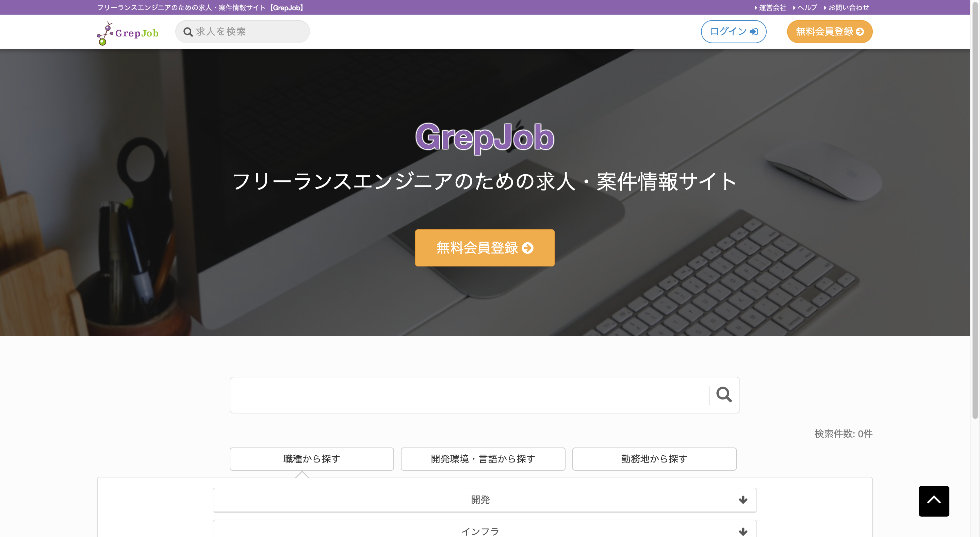Click arrow icon in header 無料会員登録 button

coord(860,32)
